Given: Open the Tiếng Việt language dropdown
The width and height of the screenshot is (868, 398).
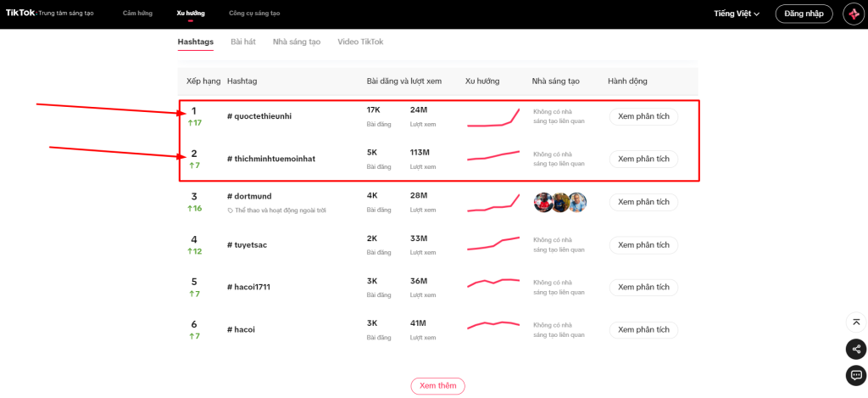Looking at the screenshot, I should 737,14.
